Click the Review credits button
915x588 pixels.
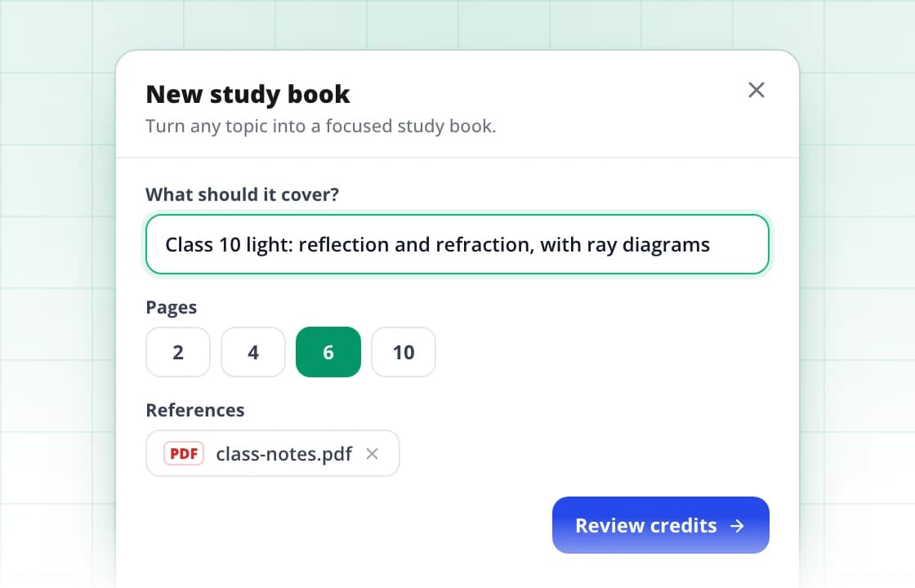click(x=661, y=525)
